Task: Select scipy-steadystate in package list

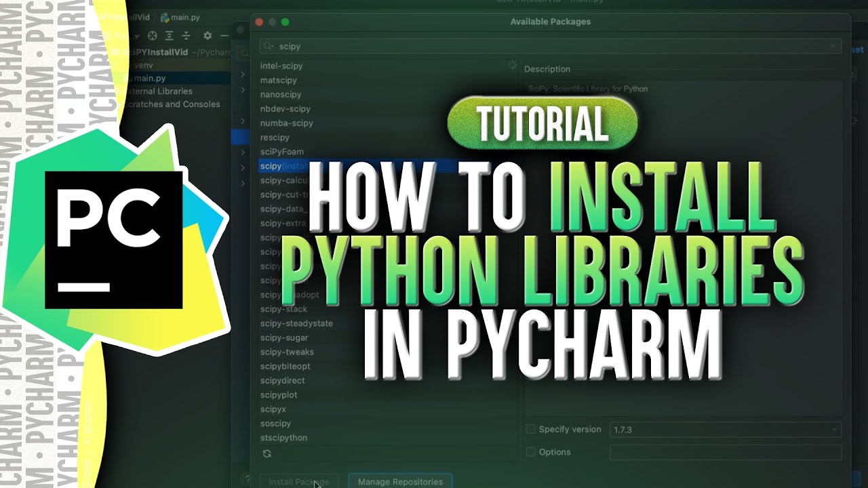Action: [x=296, y=323]
